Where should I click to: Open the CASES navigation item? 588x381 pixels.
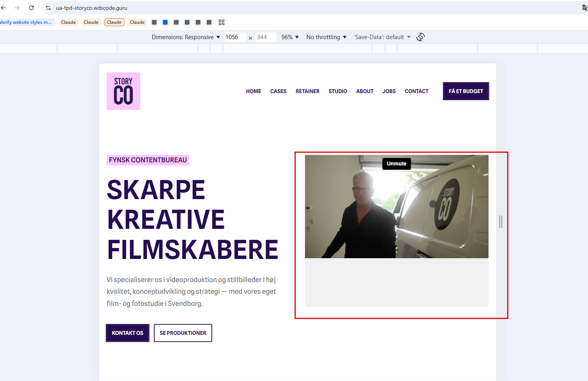(x=278, y=91)
